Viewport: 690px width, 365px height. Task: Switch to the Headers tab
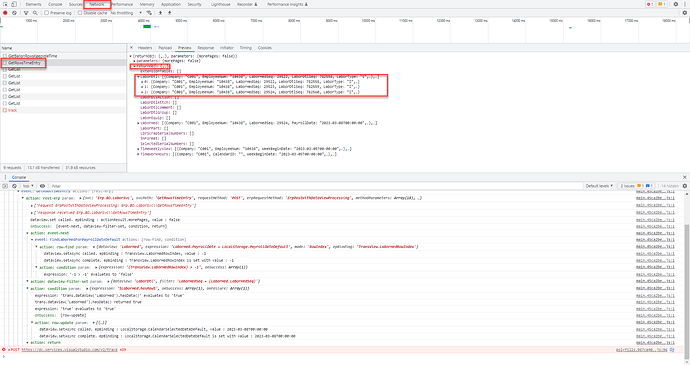pos(145,48)
